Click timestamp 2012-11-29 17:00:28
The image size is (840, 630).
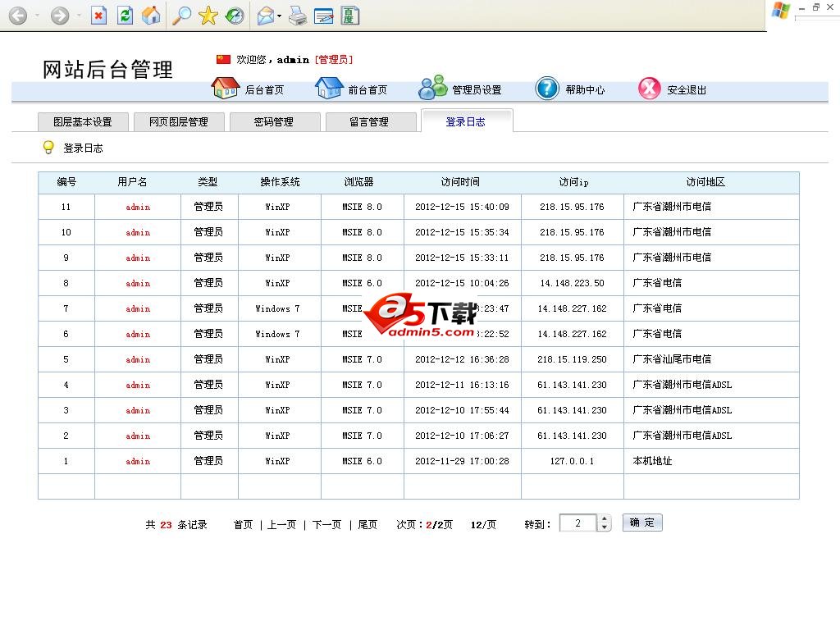point(463,461)
